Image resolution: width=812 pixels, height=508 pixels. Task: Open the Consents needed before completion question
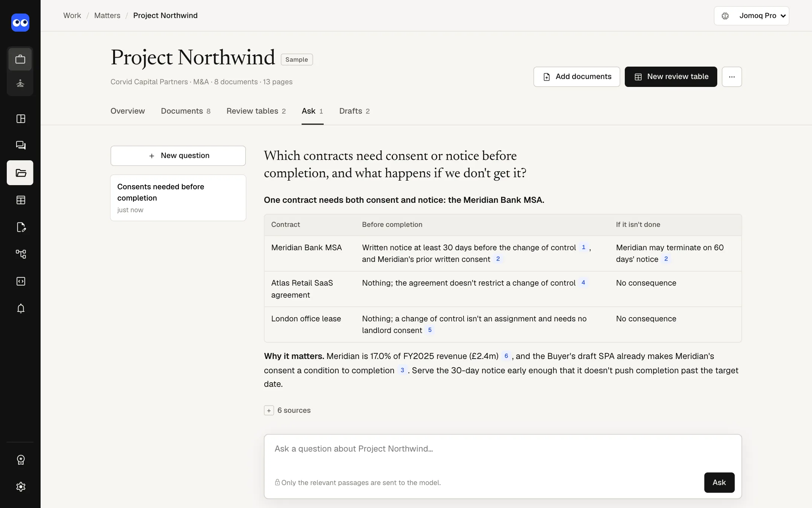tap(178, 198)
